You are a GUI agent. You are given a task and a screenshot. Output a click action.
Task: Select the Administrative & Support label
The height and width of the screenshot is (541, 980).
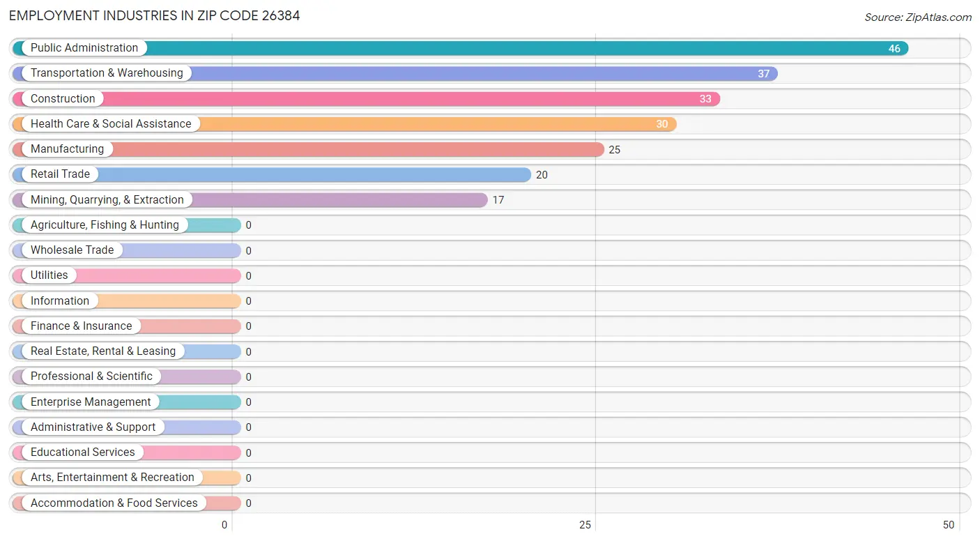tap(93, 427)
